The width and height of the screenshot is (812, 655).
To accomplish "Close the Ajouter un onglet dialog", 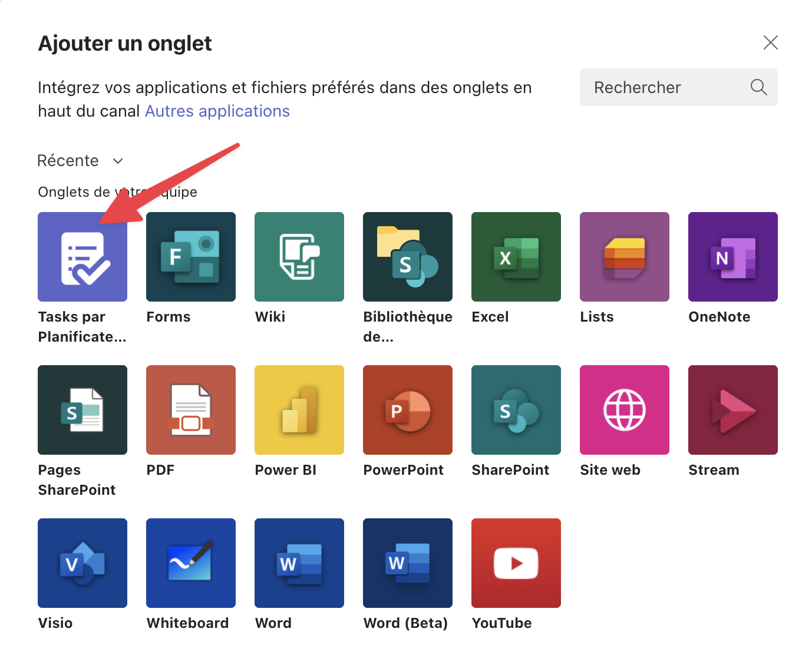I will (x=770, y=42).
